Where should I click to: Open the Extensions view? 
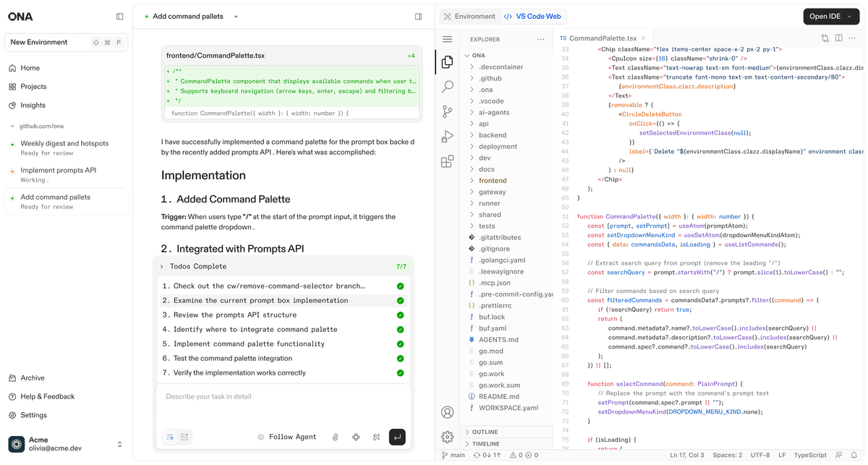[447, 162]
